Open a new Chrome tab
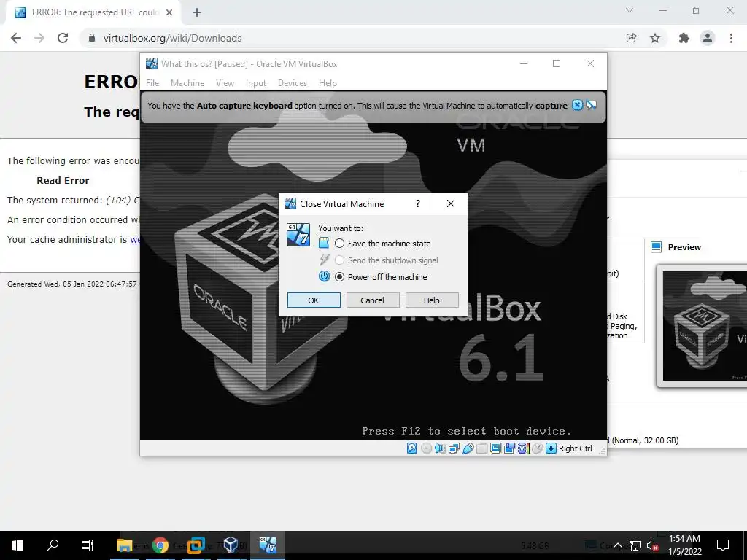The image size is (747, 560). tap(197, 13)
